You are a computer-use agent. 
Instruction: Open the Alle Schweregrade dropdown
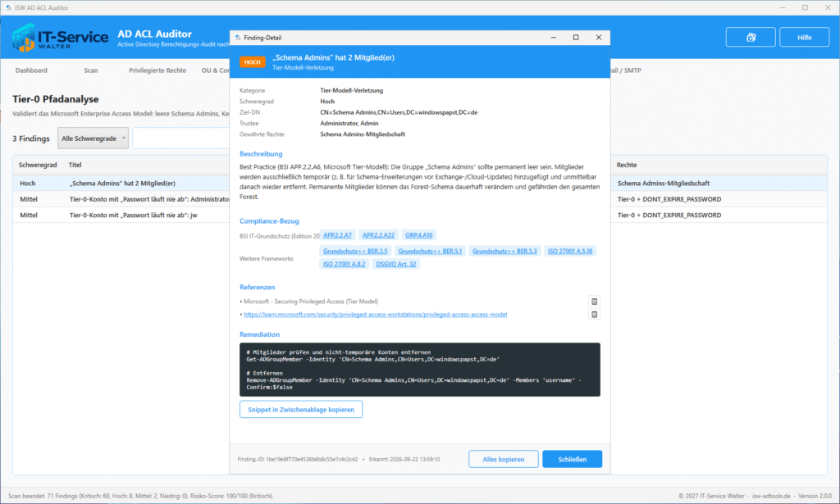94,138
